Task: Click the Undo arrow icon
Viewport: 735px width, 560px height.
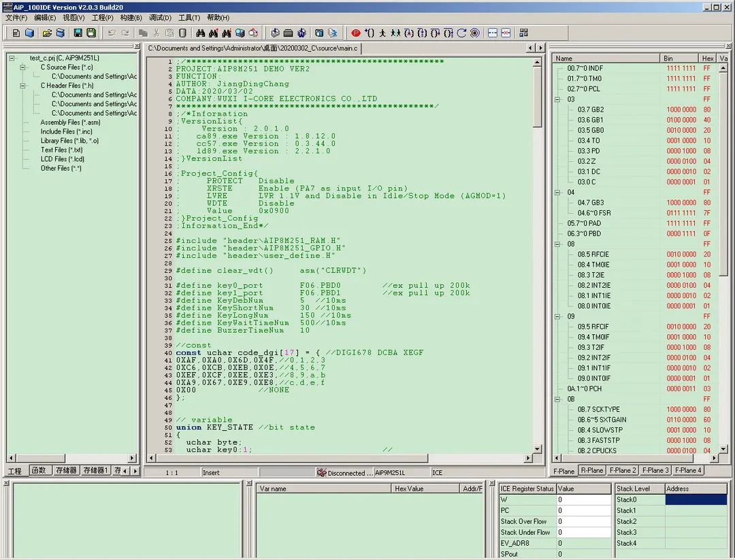Action: click(x=112, y=33)
